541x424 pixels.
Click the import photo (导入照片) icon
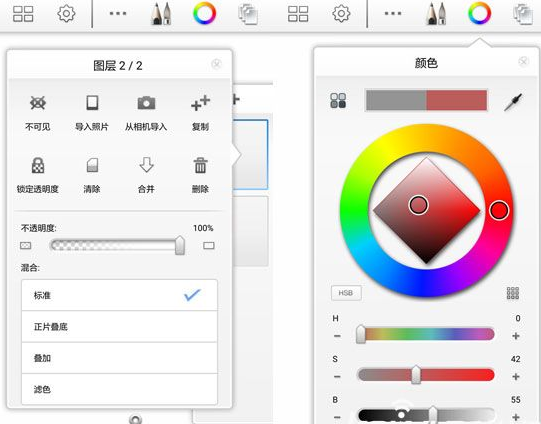click(x=92, y=103)
